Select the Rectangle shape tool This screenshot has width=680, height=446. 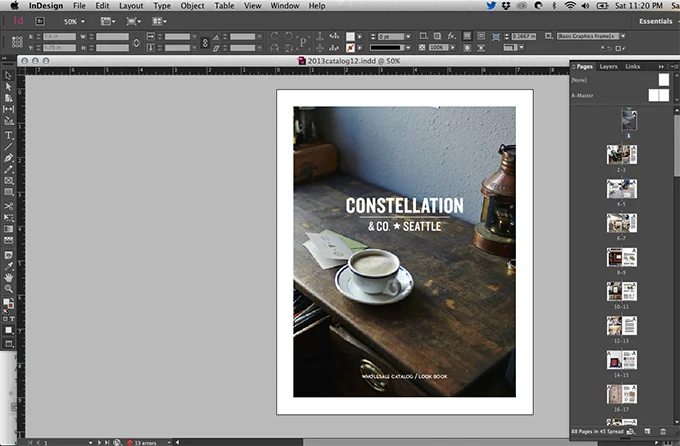tap(8, 192)
